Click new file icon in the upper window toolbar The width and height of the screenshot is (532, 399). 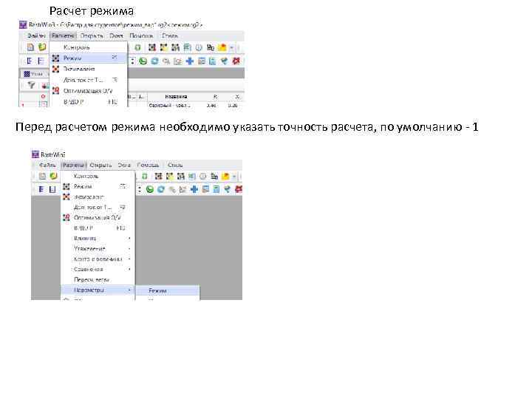(x=30, y=47)
